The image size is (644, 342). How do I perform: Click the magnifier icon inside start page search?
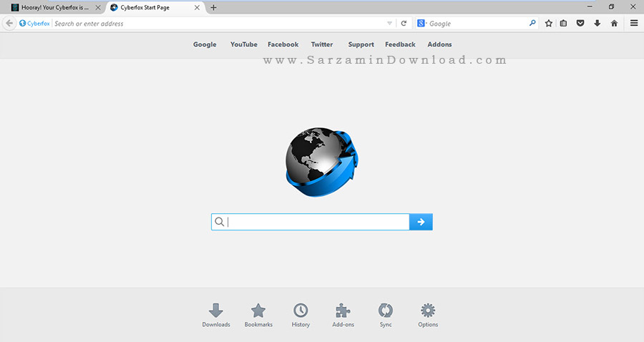(220, 222)
